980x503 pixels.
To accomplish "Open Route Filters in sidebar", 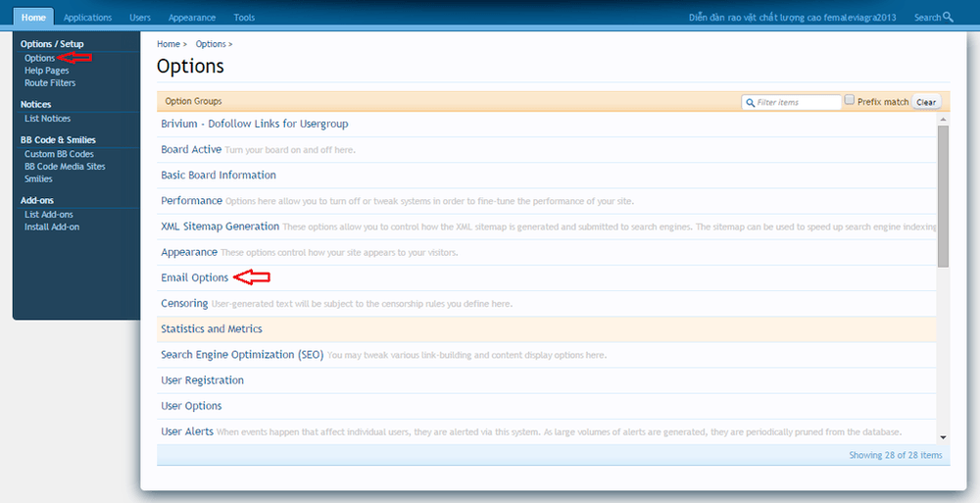I will pyautogui.click(x=50, y=83).
